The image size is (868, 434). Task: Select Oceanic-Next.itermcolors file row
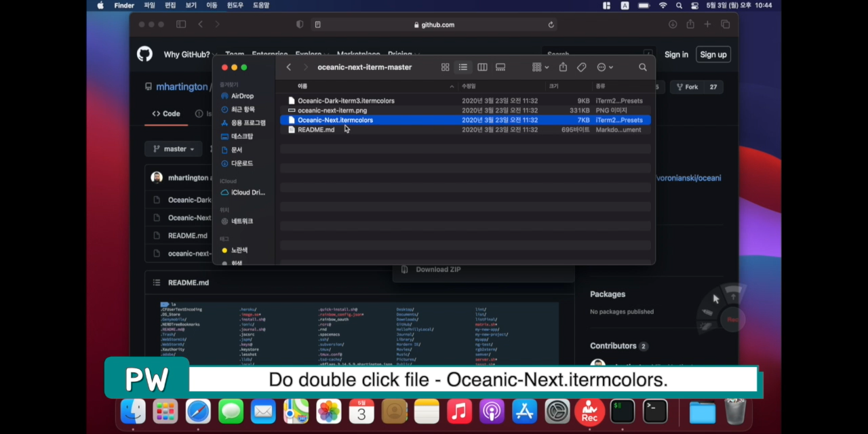465,120
